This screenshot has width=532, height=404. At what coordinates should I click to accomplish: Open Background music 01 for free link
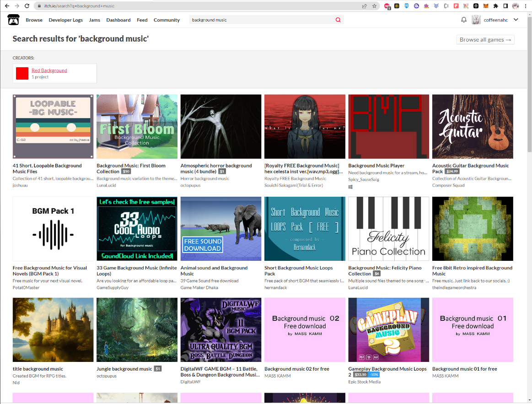(x=464, y=369)
